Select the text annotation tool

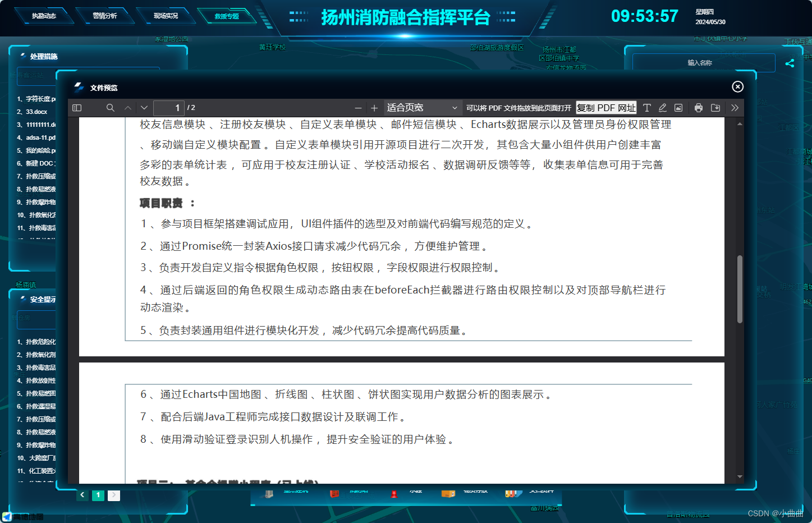[647, 108]
